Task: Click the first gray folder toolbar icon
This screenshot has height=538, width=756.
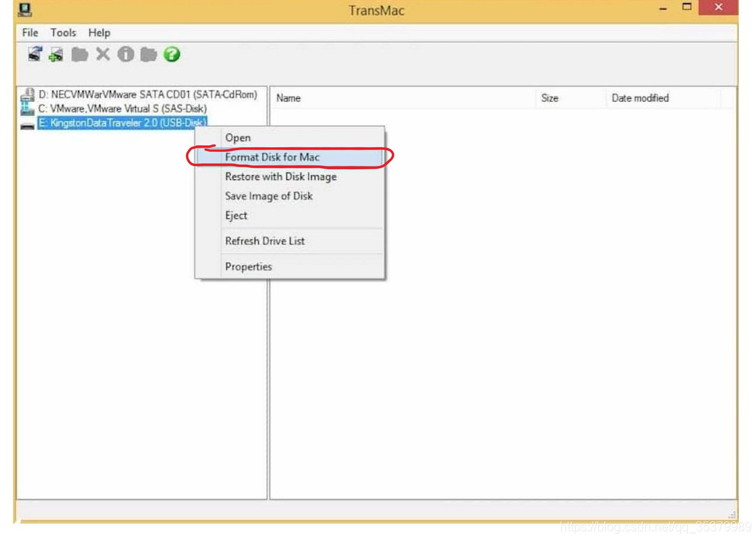Action: [80, 55]
